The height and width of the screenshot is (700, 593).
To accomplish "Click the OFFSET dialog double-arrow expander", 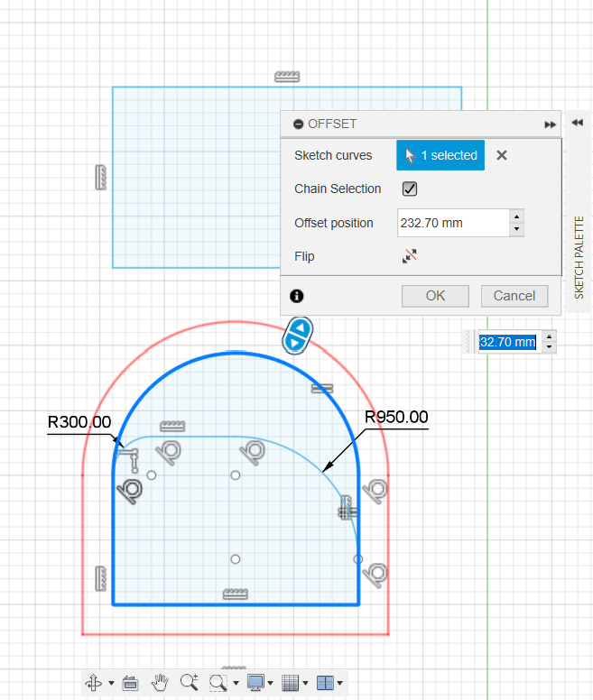I will click(551, 124).
